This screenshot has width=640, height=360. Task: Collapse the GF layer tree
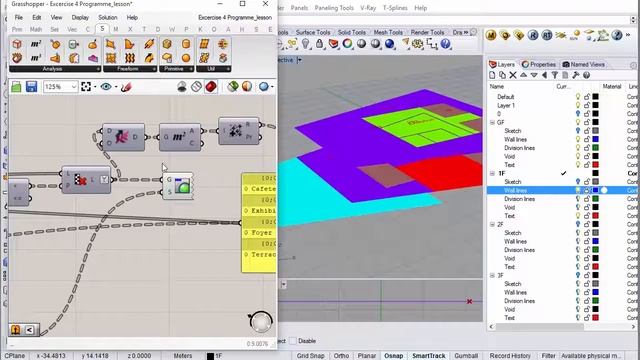[492, 122]
